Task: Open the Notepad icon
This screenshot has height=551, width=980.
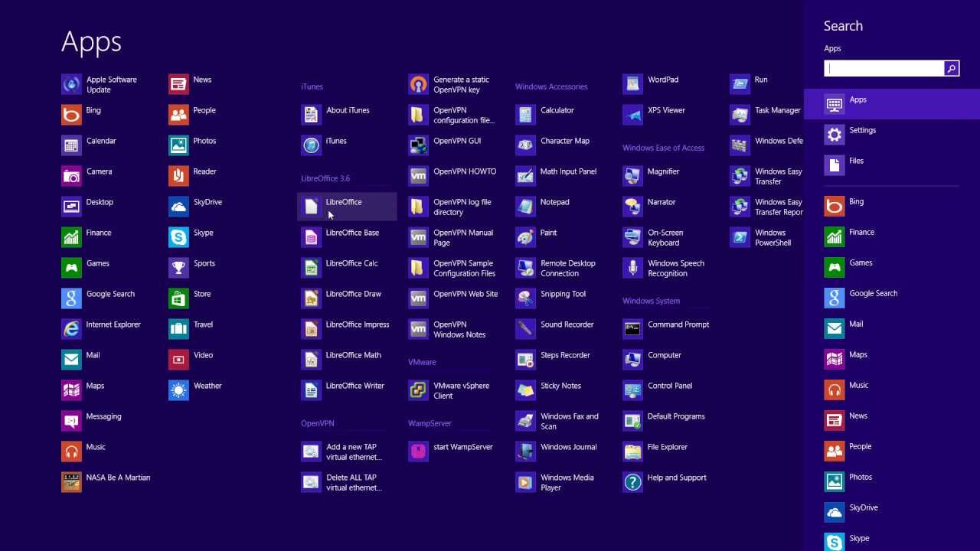Action: point(525,207)
